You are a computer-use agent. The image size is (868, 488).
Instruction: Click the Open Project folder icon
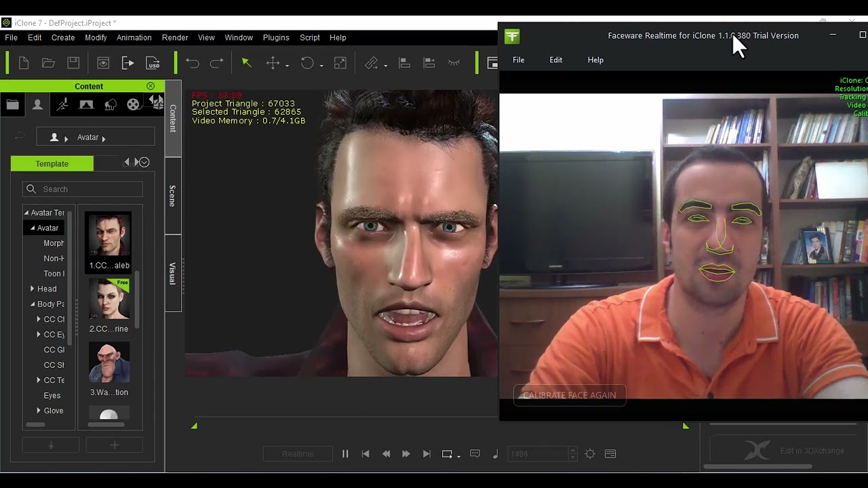[48, 63]
